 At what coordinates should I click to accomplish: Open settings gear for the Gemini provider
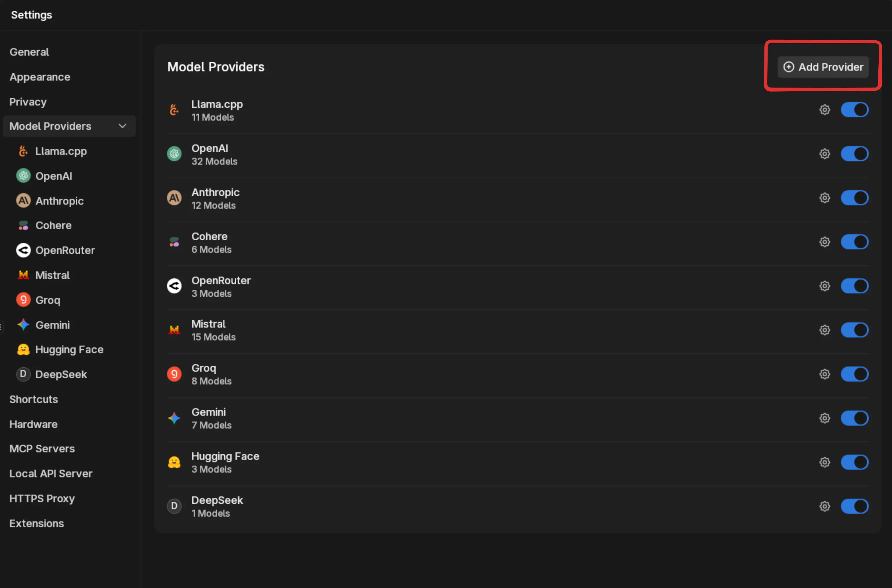pyautogui.click(x=824, y=418)
